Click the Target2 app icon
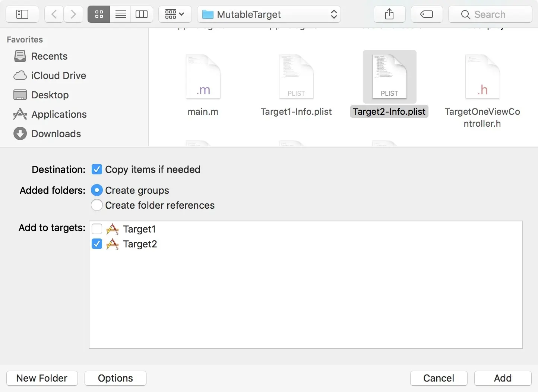The height and width of the screenshot is (392, 538). pos(113,244)
